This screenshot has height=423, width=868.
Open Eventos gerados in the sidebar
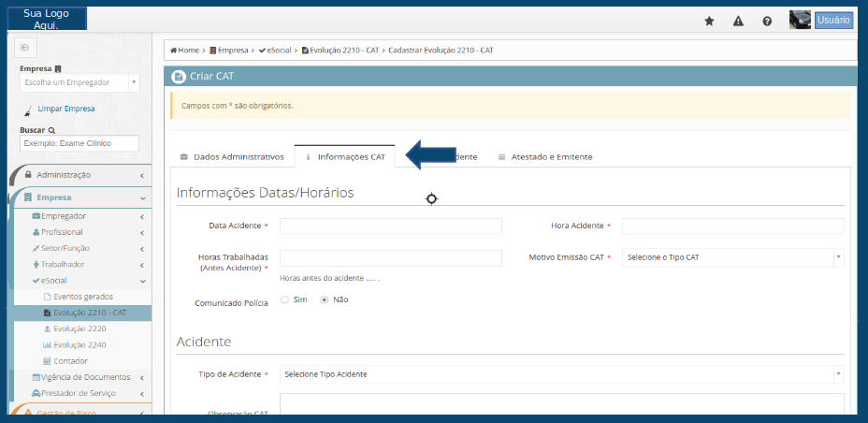pos(82,297)
